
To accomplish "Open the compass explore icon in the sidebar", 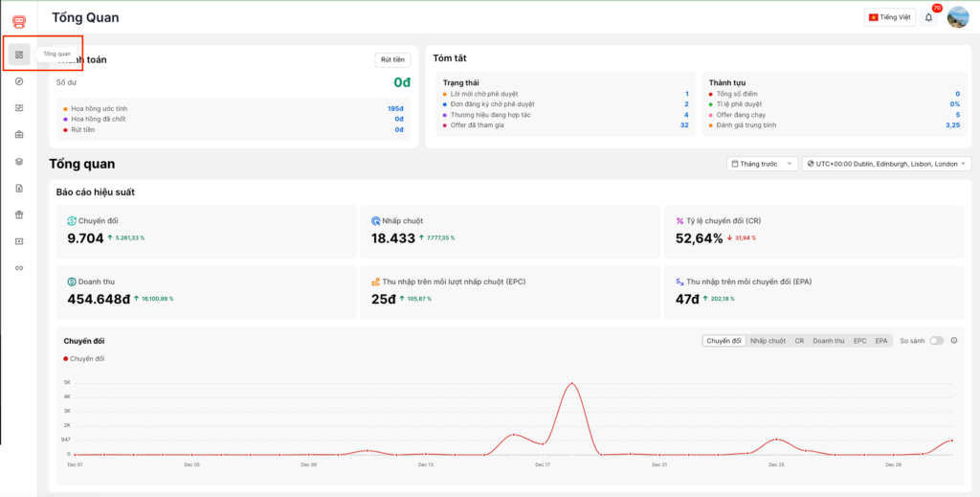I will [19, 81].
